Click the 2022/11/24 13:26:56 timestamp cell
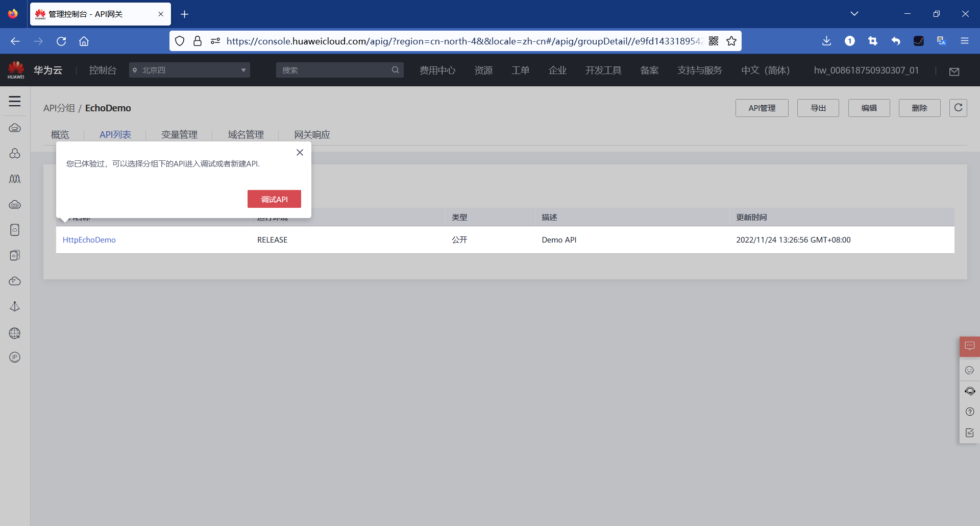 [x=793, y=240]
